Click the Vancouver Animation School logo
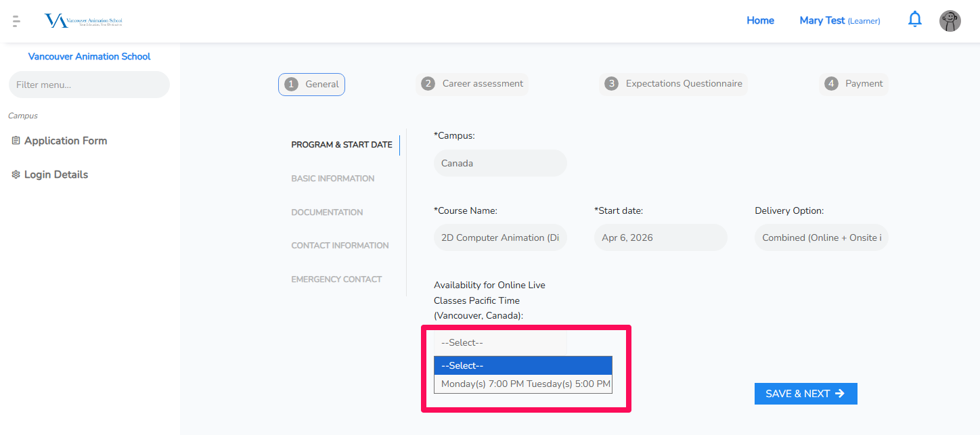 coord(83,21)
